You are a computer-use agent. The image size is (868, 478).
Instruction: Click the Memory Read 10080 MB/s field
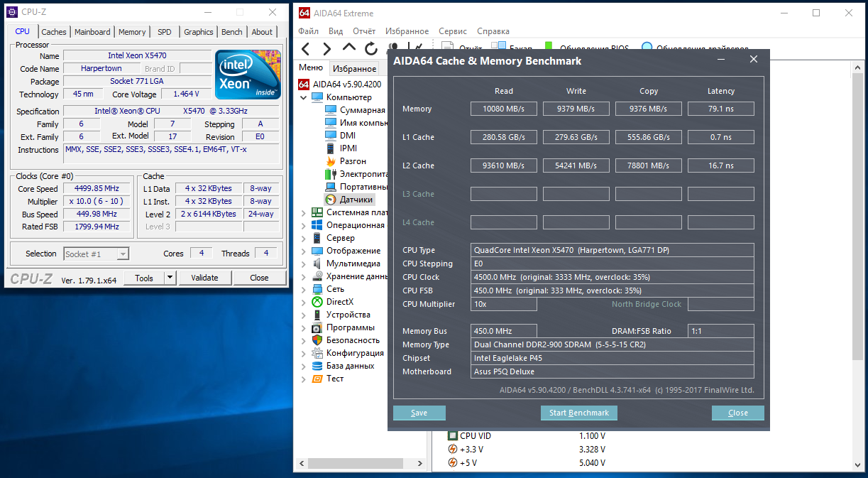[x=504, y=109]
